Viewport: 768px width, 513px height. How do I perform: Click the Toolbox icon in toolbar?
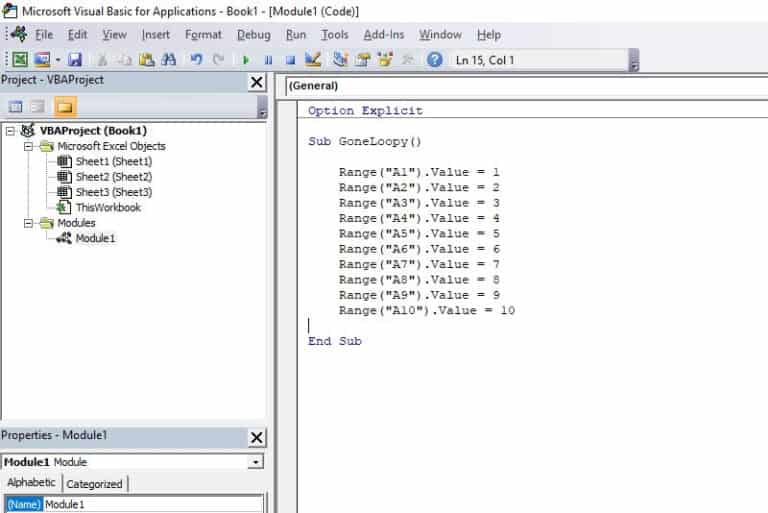pos(408,60)
